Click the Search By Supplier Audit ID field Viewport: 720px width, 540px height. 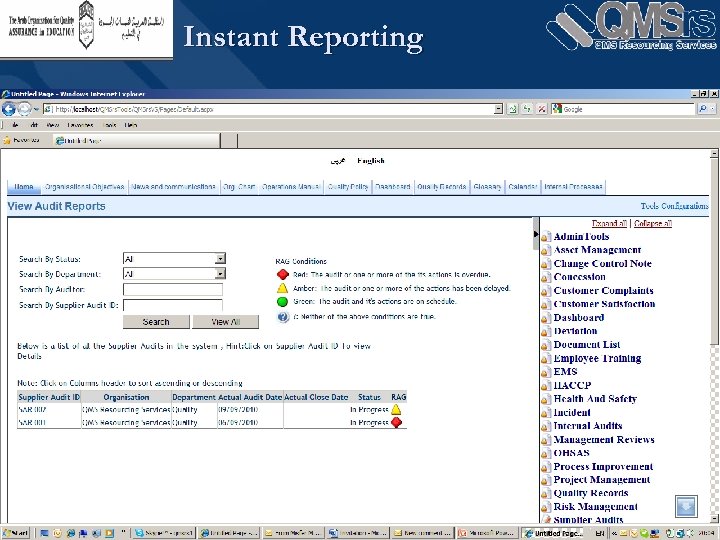[173, 305]
